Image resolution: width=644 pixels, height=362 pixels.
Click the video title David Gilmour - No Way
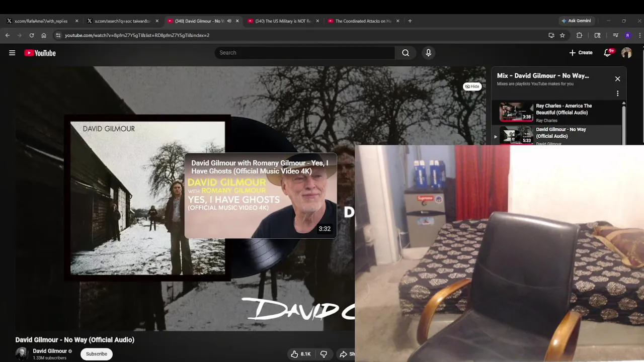75,340
